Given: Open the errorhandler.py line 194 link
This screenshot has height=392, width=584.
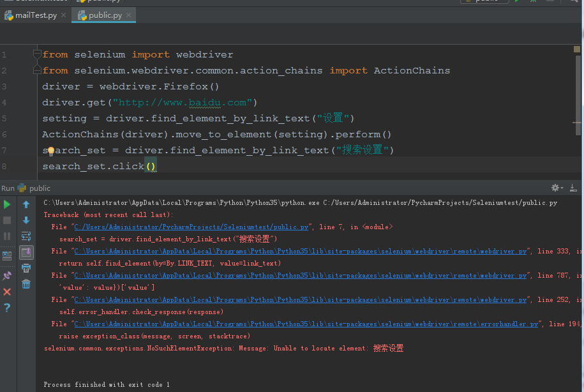Looking at the screenshot, I should tap(306, 324).
